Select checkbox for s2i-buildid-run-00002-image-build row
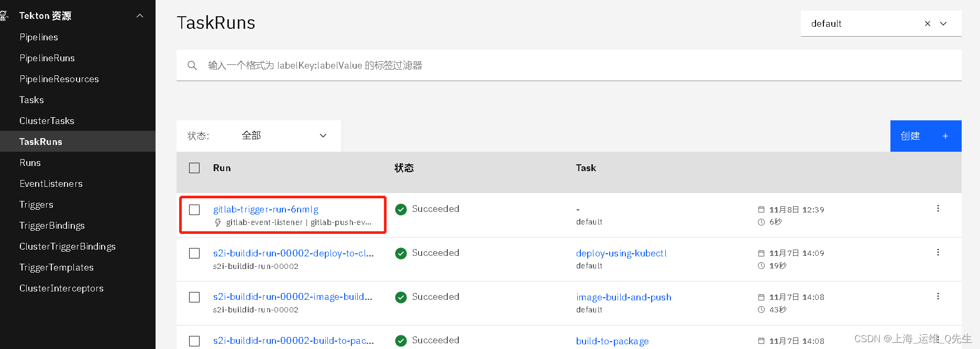 pyautogui.click(x=194, y=297)
